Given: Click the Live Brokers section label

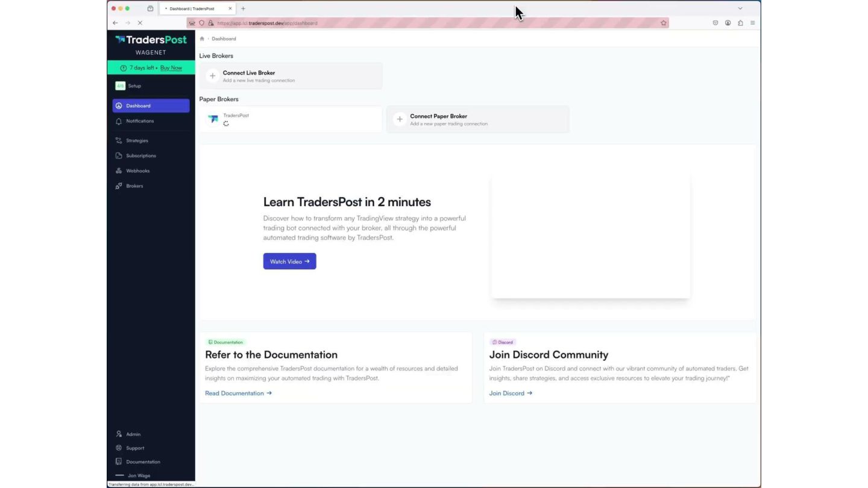Looking at the screenshot, I should (216, 56).
